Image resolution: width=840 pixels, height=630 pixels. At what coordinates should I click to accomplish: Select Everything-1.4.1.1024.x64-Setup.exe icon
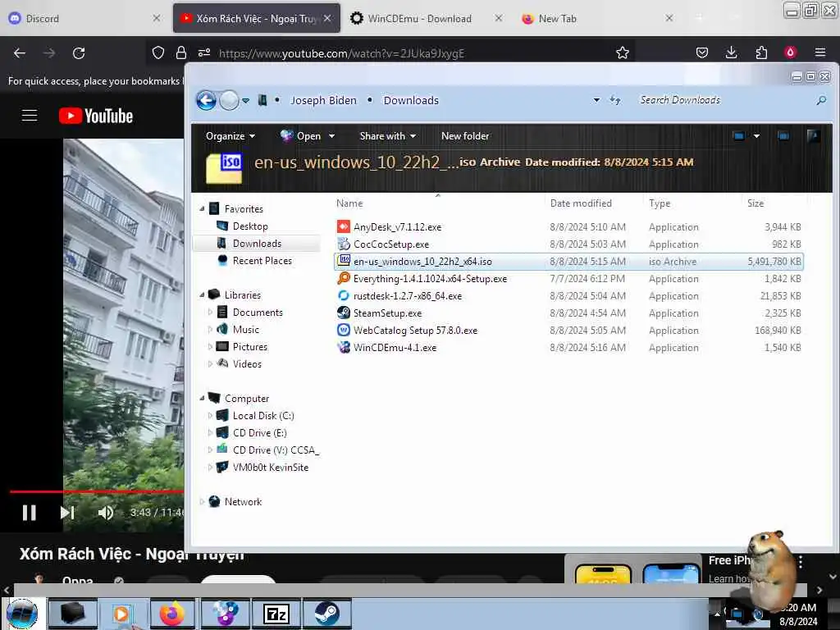344,279
